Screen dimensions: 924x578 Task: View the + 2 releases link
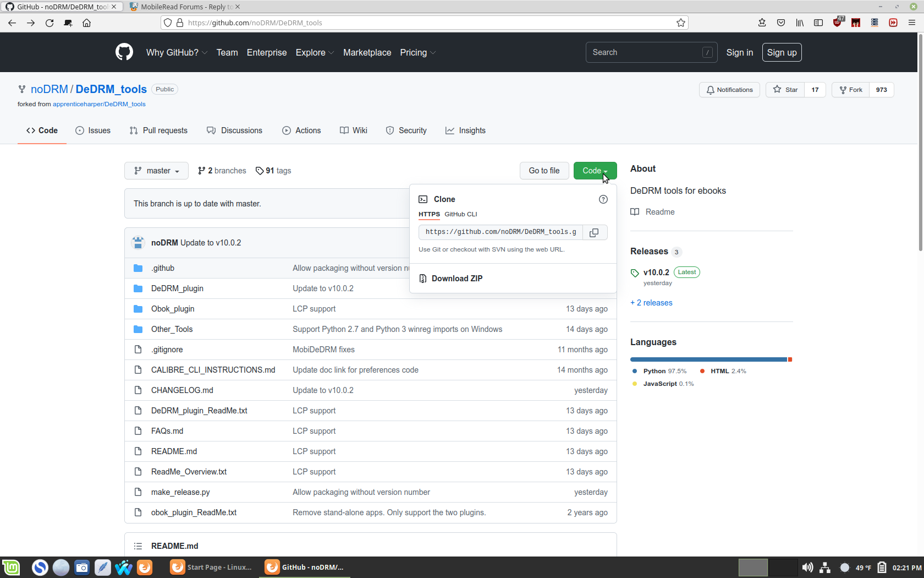coord(651,303)
